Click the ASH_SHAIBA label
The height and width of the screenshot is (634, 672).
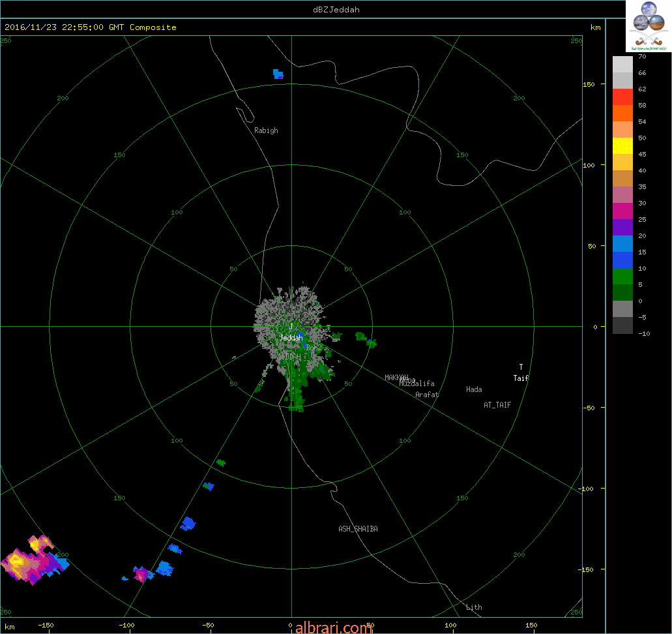tap(358, 529)
